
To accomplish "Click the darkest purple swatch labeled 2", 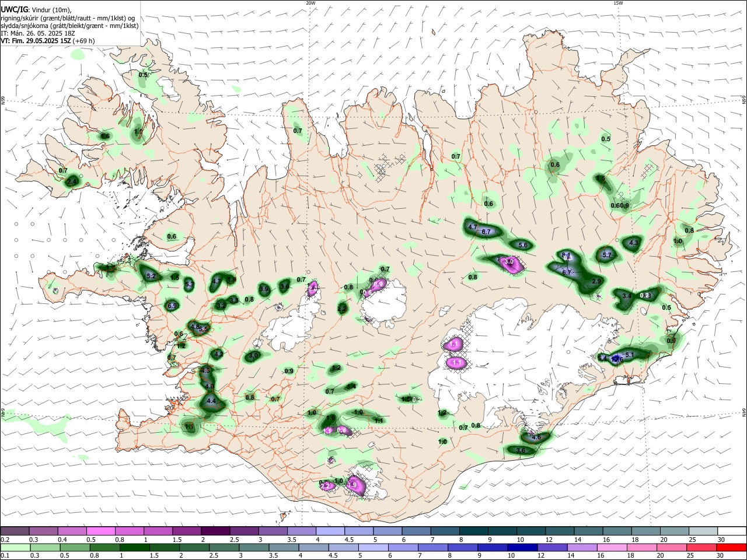I will coord(215,531).
